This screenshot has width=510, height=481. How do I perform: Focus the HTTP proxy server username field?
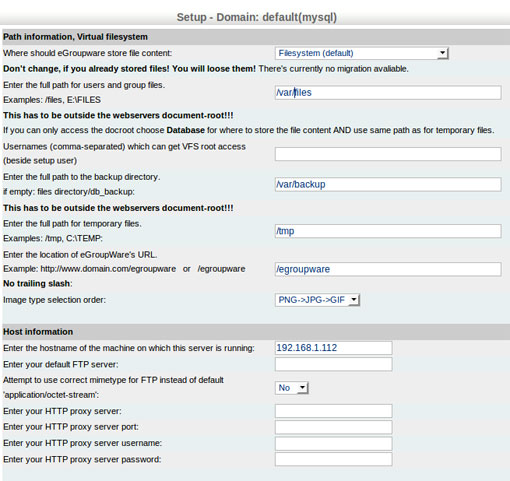[334, 443]
